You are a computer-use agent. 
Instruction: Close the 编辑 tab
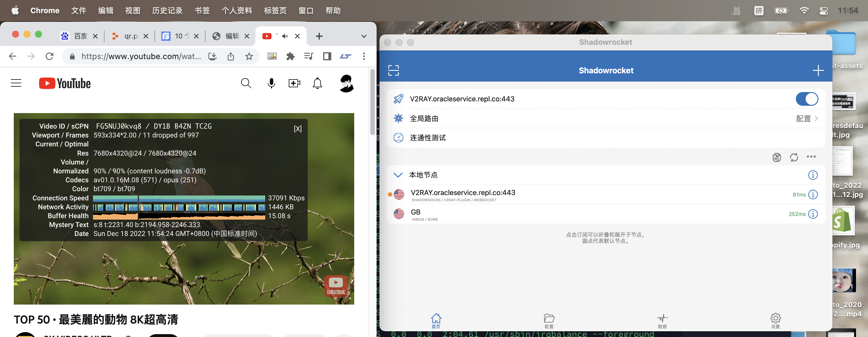click(x=247, y=36)
